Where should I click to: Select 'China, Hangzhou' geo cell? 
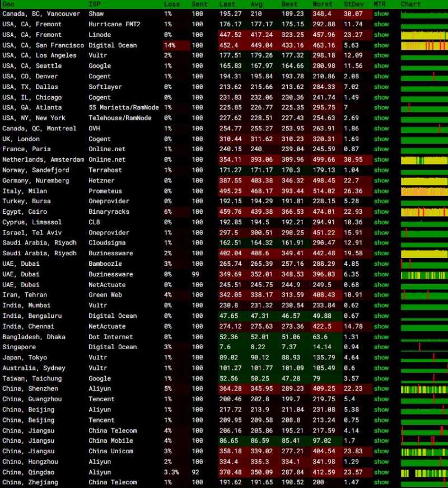click(x=30, y=462)
